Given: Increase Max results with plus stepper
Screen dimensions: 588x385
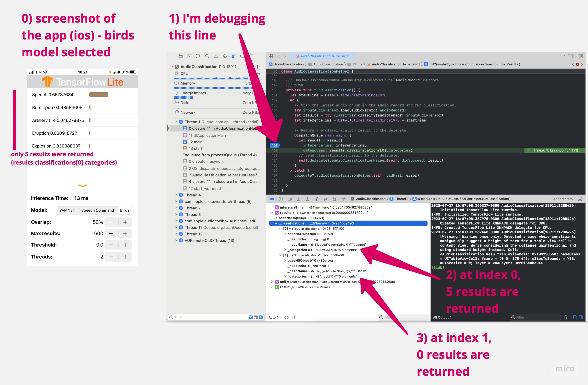Looking at the screenshot, I should pyautogui.click(x=125, y=234).
